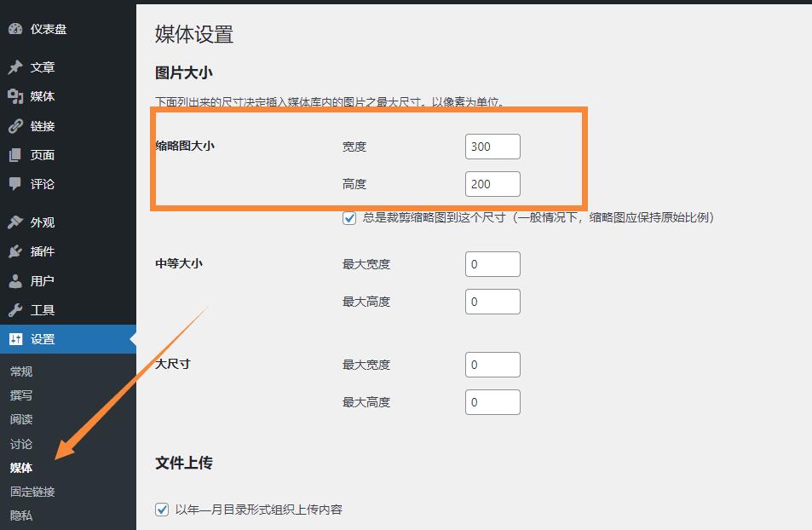Toggle organize uploads by year-month folders checkbox
812x530 pixels.
[162, 510]
